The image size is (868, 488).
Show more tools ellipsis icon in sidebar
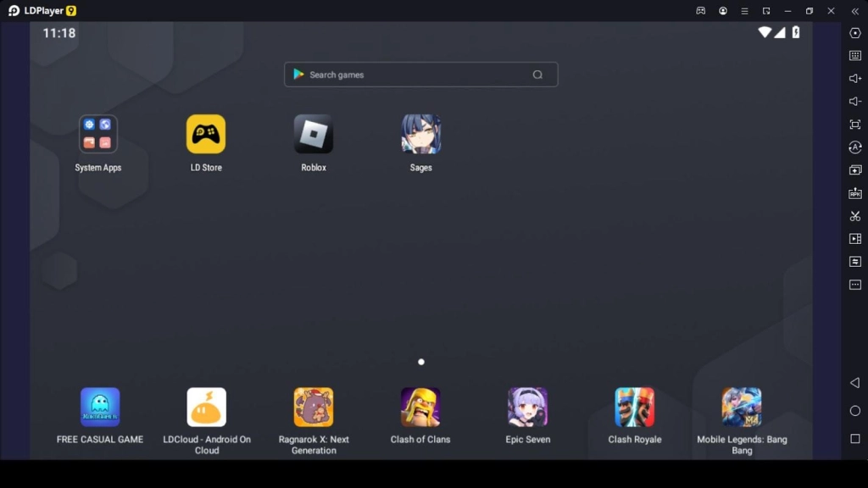(x=855, y=285)
